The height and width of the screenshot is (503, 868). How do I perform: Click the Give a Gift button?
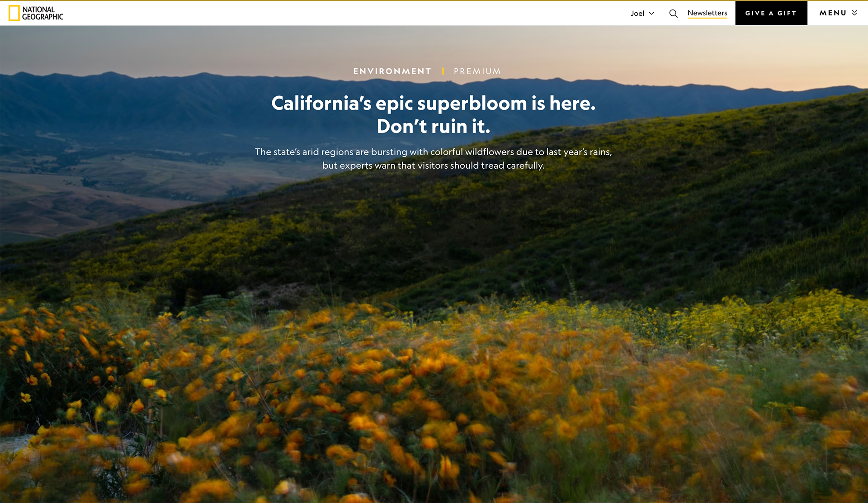[771, 13]
